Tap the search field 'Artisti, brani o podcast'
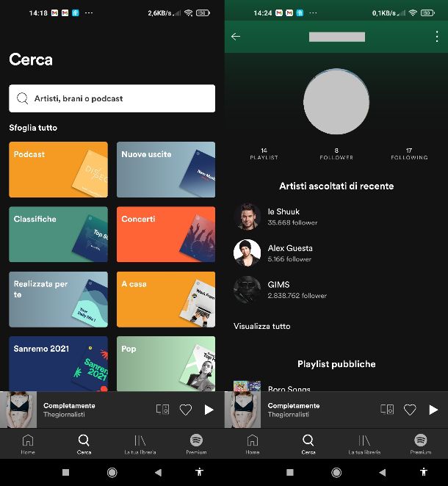Screen dimensions: 448x486 (x=112, y=98)
